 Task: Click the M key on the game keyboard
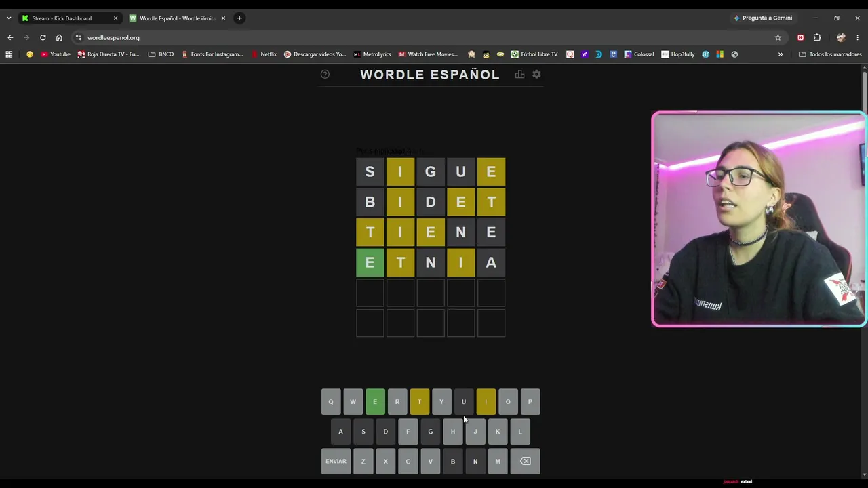tap(498, 461)
